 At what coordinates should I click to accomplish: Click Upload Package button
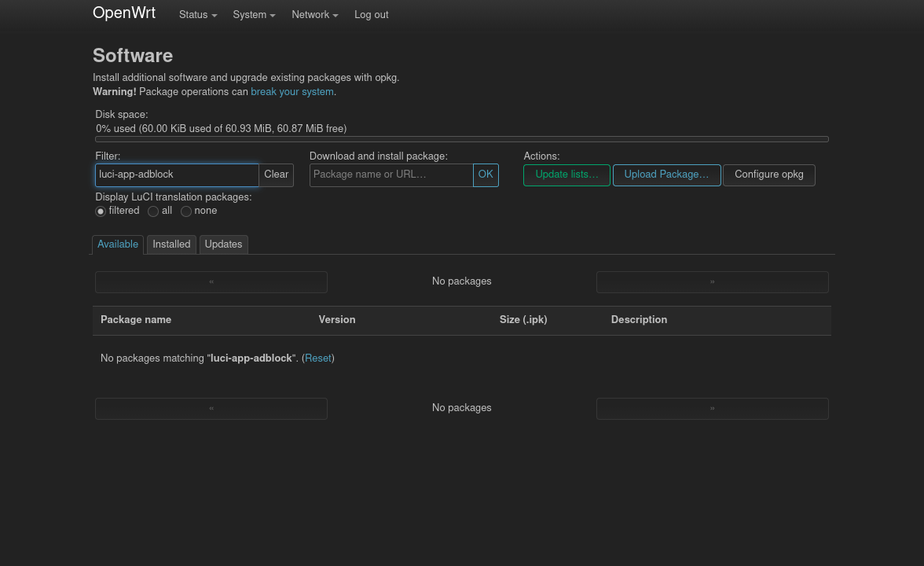(666, 175)
